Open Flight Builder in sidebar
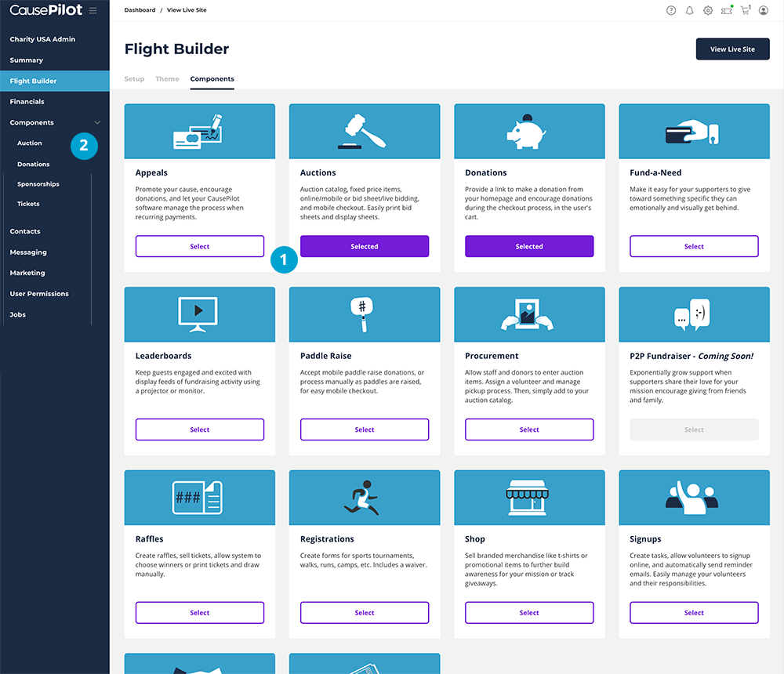The image size is (784, 674). (55, 81)
